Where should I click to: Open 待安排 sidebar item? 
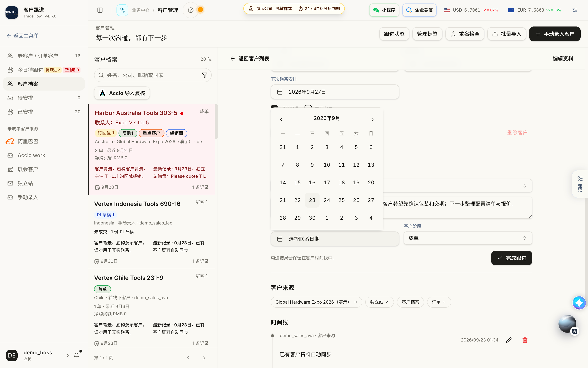(x=44, y=98)
